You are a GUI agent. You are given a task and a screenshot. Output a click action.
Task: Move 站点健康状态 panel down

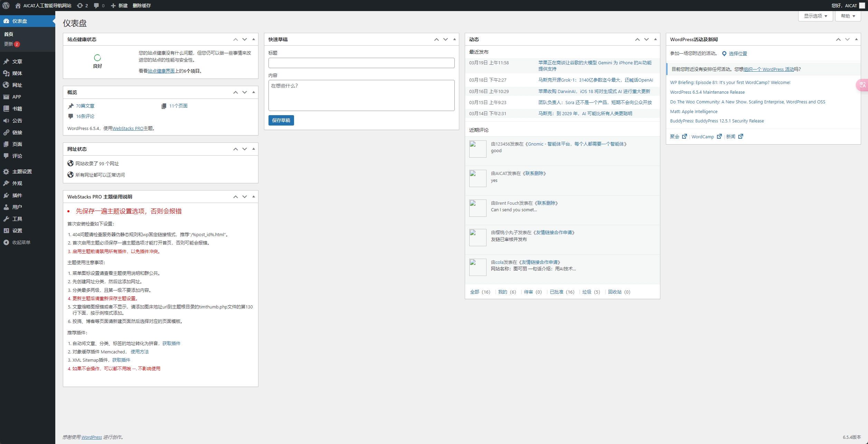pyautogui.click(x=245, y=39)
